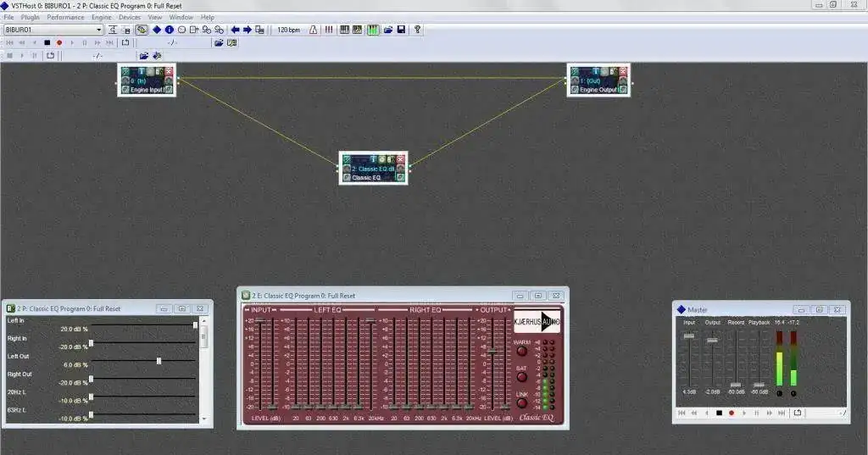Click the metronome icon next to 120 bpm

tap(313, 30)
